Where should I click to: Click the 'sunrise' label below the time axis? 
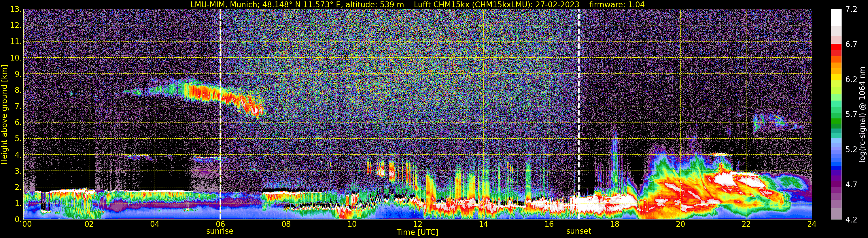coord(220,231)
